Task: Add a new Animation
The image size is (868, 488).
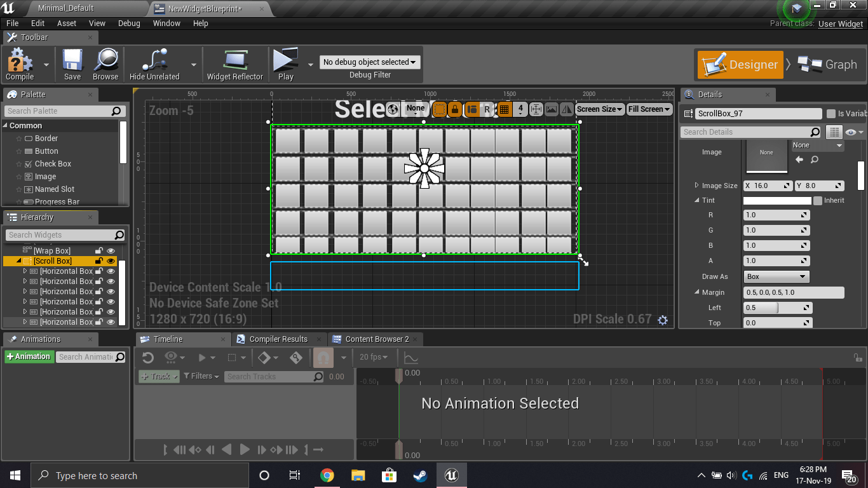Action: pyautogui.click(x=29, y=357)
